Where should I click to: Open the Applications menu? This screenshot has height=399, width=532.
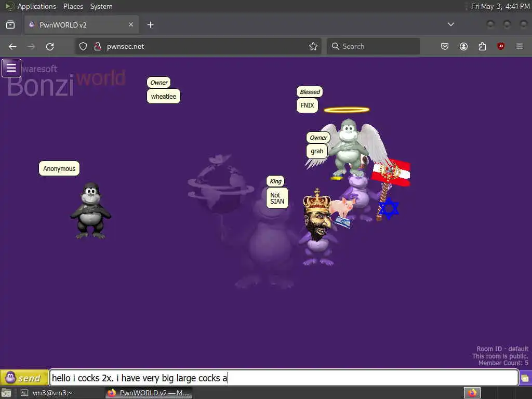[37, 6]
